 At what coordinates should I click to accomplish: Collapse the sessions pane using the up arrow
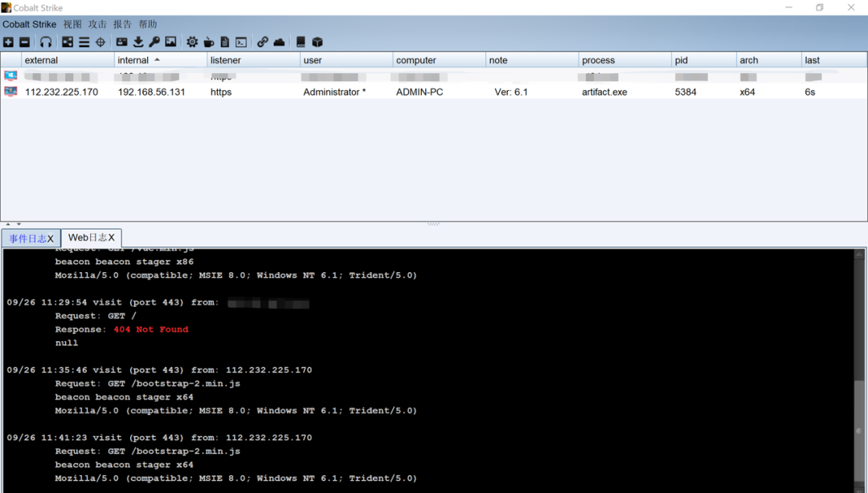[8, 224]
